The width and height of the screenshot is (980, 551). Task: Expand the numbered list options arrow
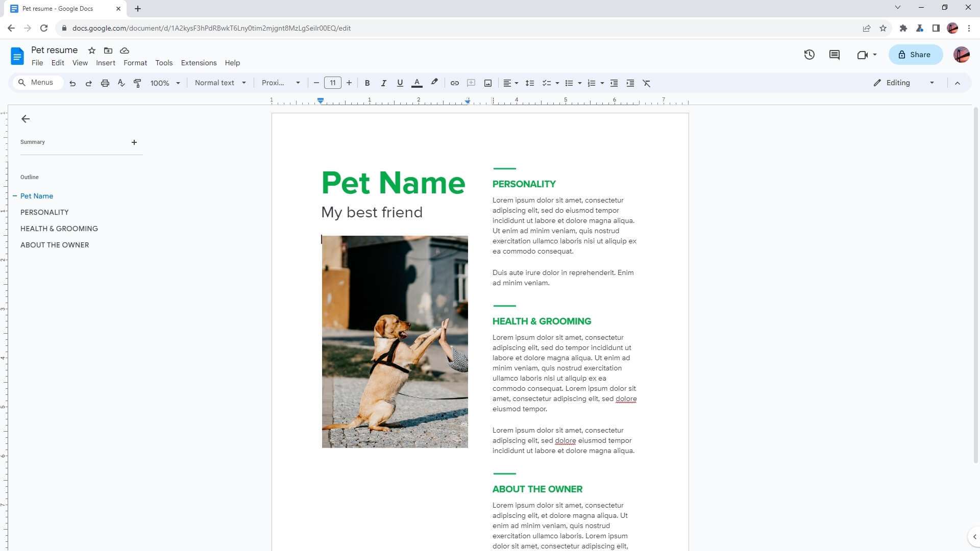click(x=602, y=83)
